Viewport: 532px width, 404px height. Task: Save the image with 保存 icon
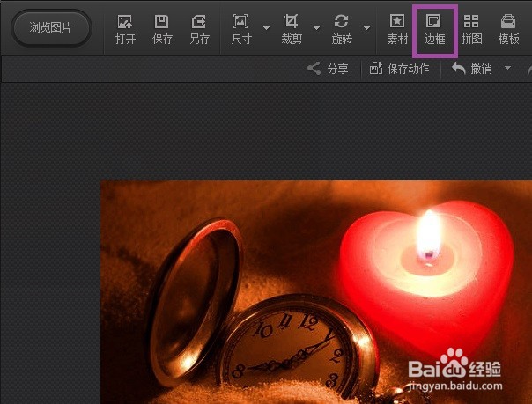click(162, 30)
